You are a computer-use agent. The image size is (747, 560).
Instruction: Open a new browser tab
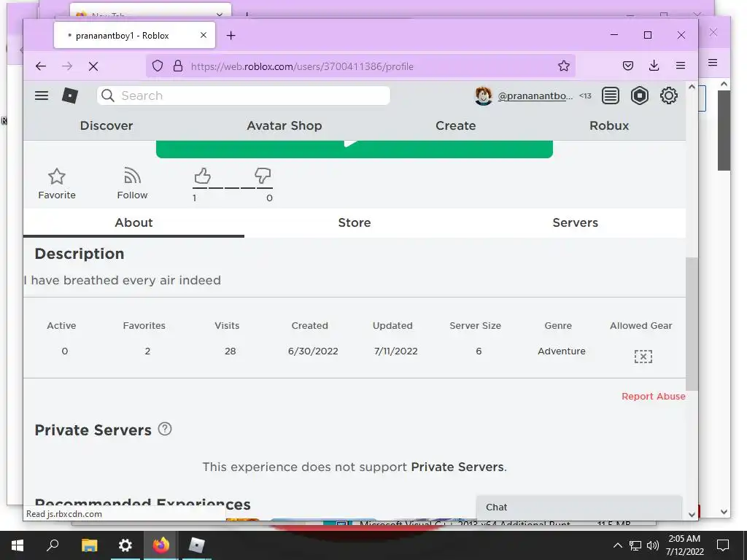[x=231, y=35]
